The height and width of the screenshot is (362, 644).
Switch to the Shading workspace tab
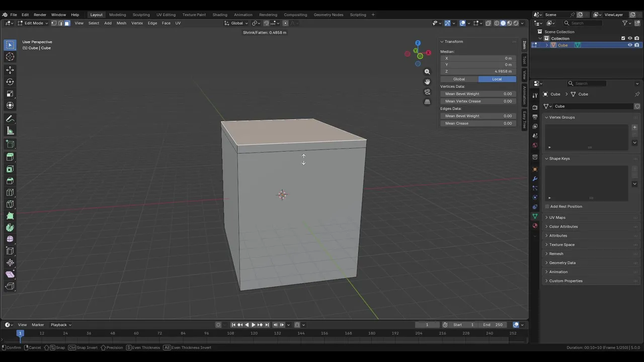(x=220, y=15)
